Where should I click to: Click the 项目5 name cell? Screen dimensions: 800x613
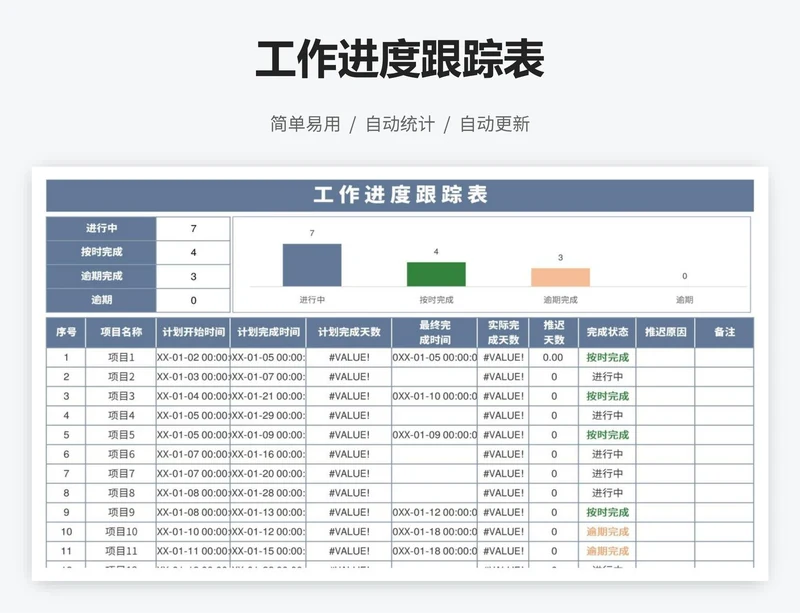coord(120,436)
